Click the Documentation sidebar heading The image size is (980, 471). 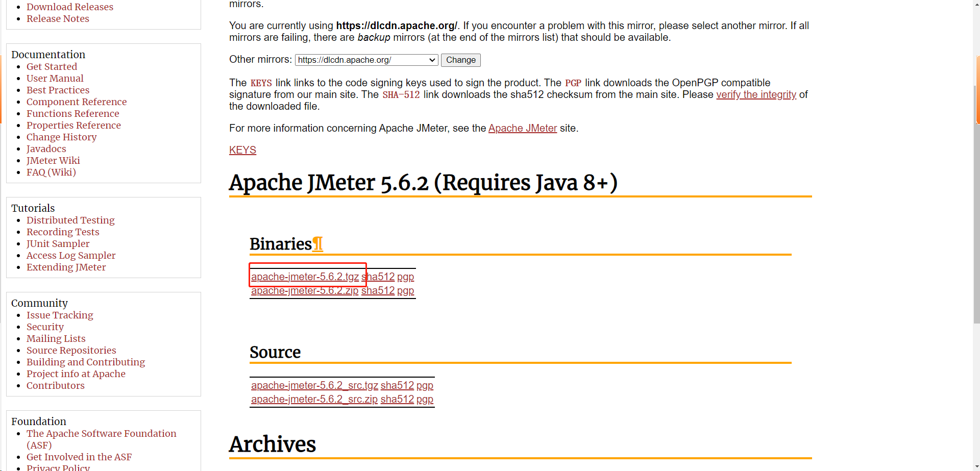[x=48, y=55]
